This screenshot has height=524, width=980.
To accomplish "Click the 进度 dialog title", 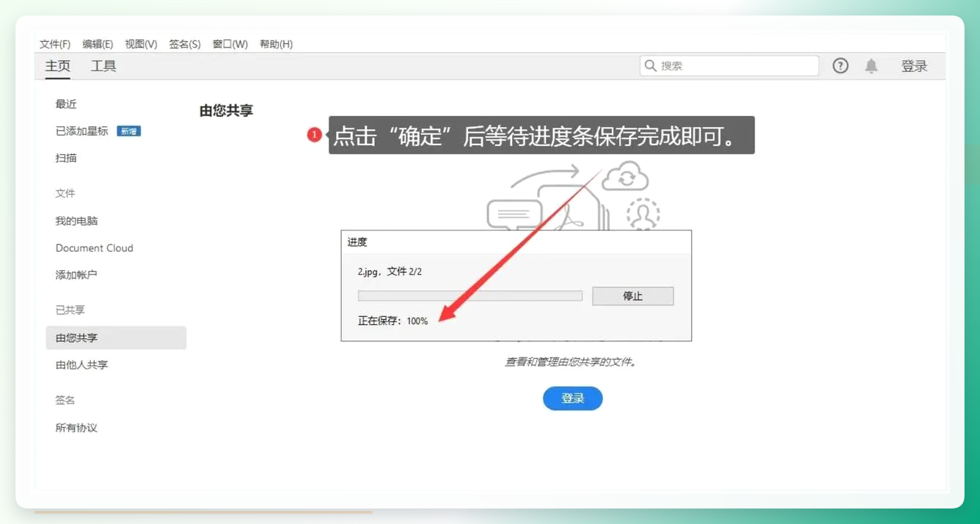I will [x=357, y=242].
